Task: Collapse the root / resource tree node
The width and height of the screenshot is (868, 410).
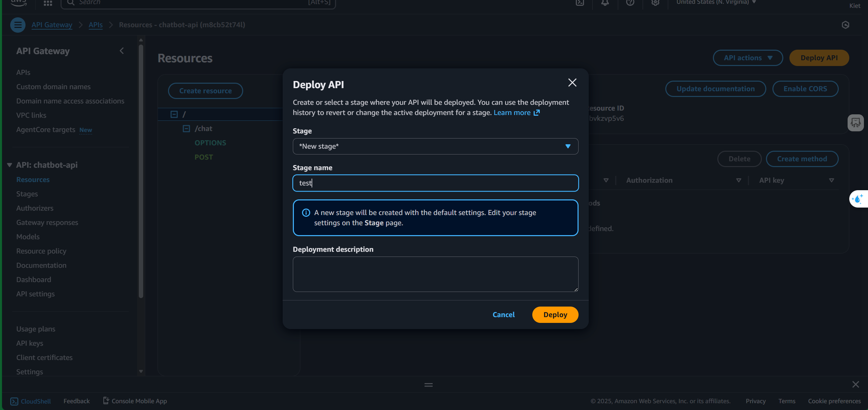Action: point(174,114)
